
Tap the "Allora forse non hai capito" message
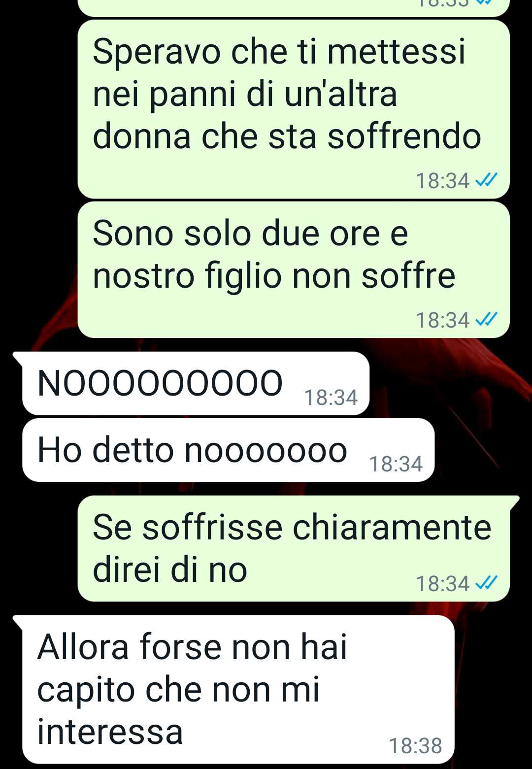(x=238, y=689)
